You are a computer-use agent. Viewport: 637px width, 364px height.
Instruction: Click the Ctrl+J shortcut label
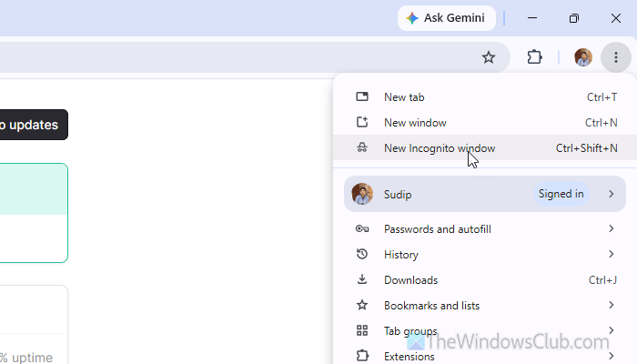[602, 280]
